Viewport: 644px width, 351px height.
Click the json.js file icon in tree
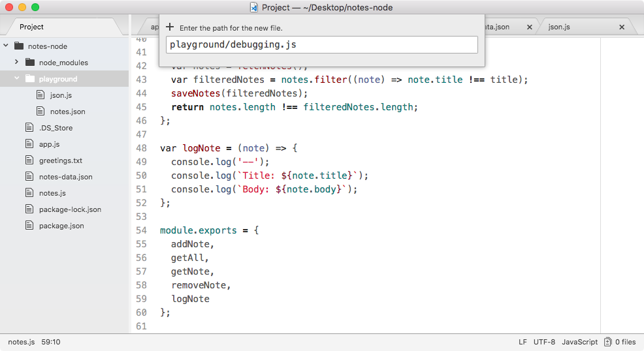click(40, 95)
